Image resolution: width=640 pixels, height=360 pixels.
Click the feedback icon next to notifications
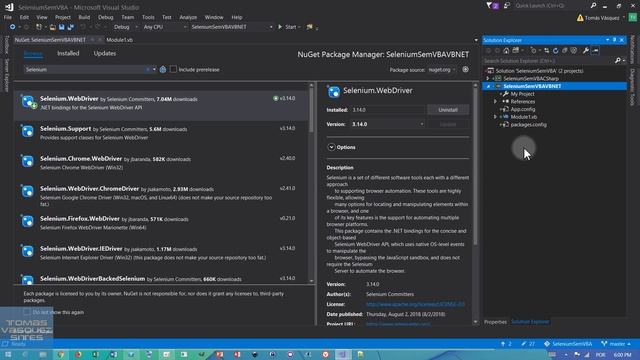(507, 6)
